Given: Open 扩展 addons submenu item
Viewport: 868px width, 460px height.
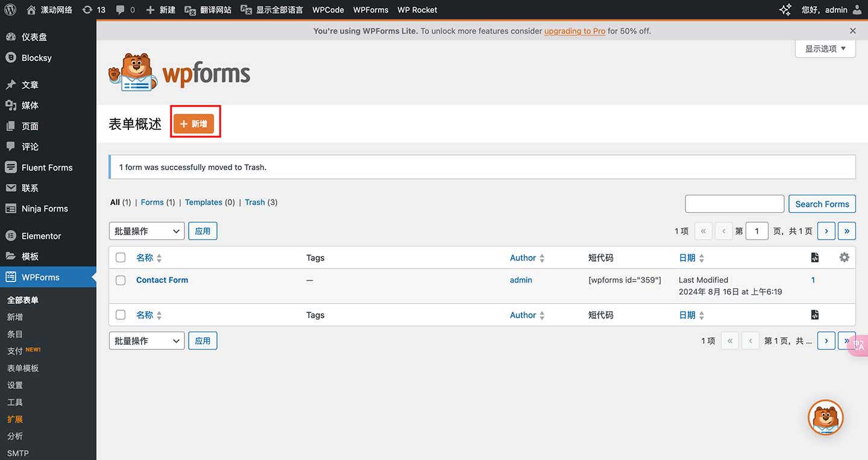Looking at the screenshot, I should point(15,419).
